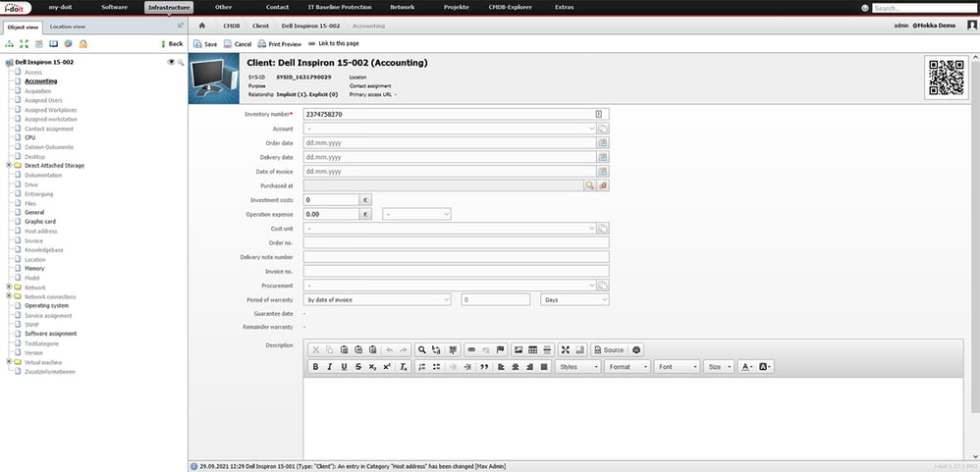Go to home via breadcrumb house icon
The width and height of the screenshot is (980, 472).
[202, 26]
